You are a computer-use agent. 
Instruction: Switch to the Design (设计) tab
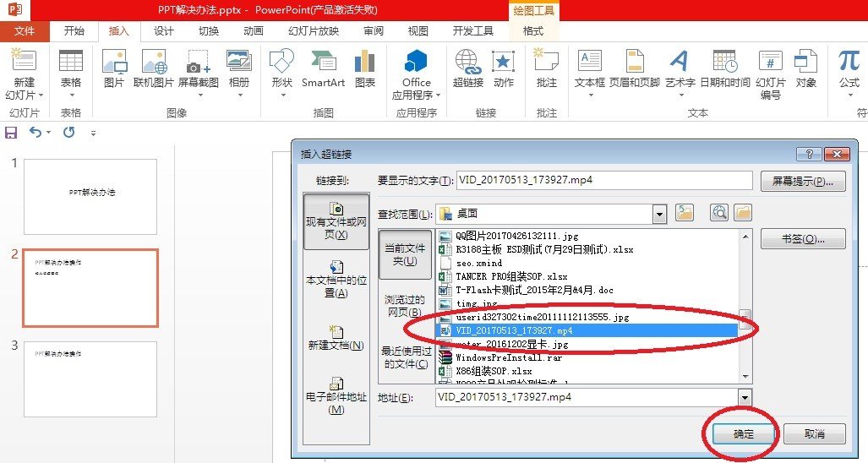point(163,31)
